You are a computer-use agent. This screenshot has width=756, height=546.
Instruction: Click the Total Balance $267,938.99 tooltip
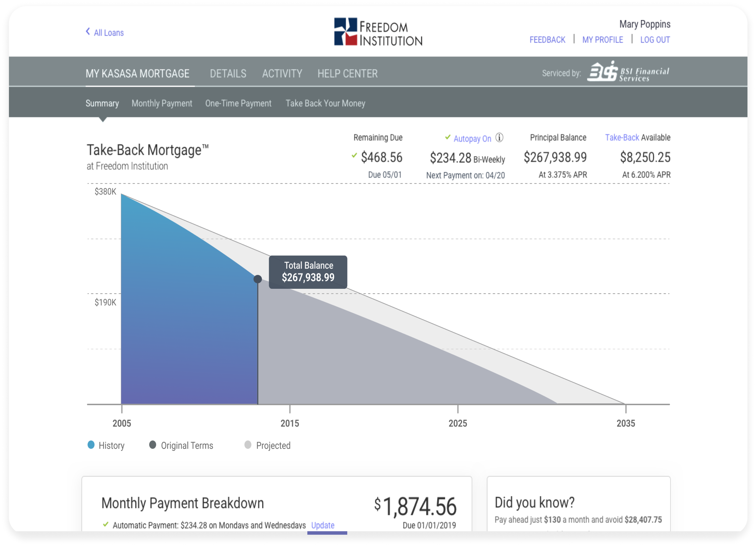pos(308,272)
